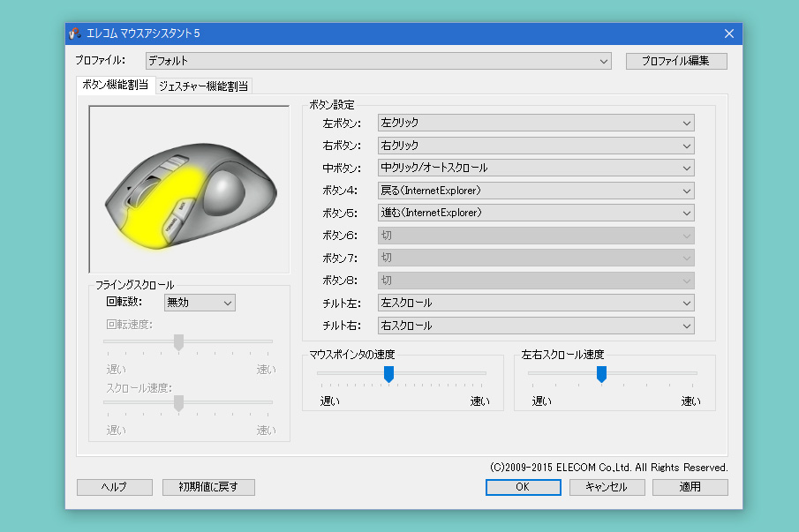Click the マウスポインタの速度 slider thumb
The height and width of the screenshot is (532, 799).
pyautogui.click(x=388, y=374)
